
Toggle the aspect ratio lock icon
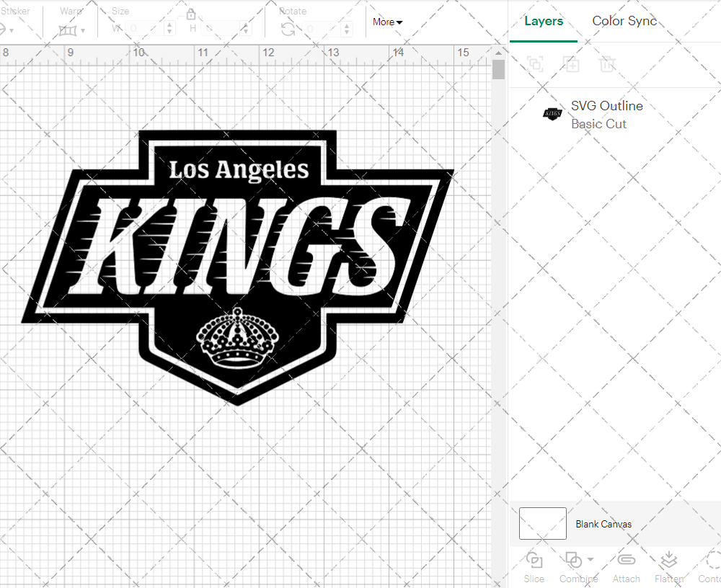click(191, 14)
